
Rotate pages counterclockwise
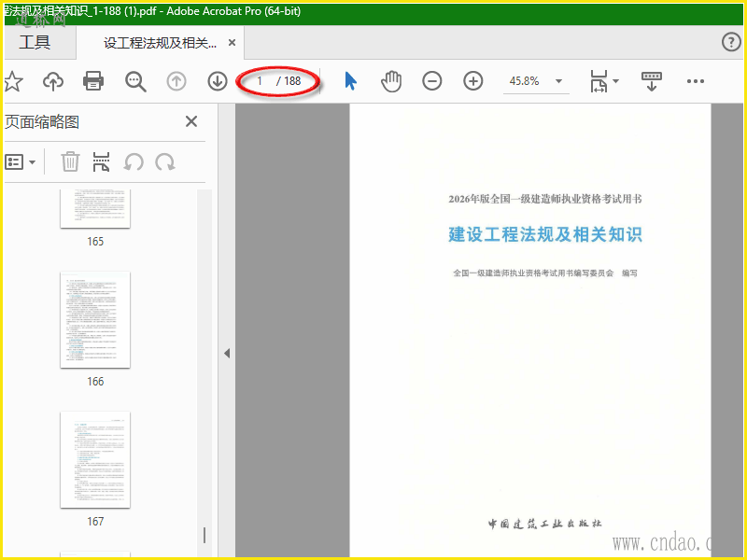(x=134, y=162)
